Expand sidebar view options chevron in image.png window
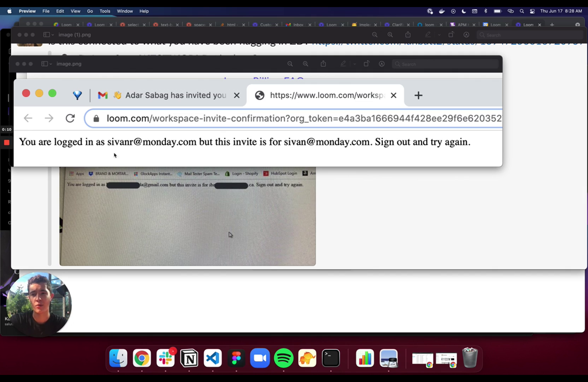This screenshot has width=588, height=382. coord(51,64)
